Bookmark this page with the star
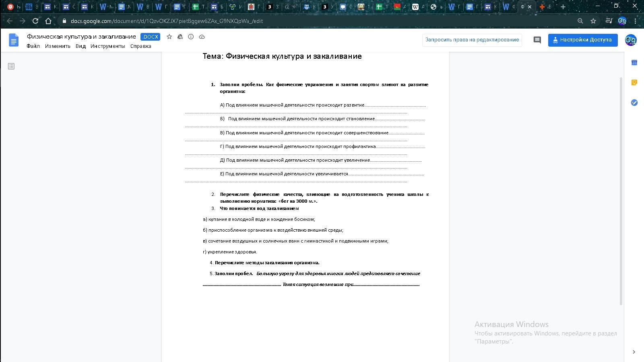644x362 pixels. coord(593,21)
